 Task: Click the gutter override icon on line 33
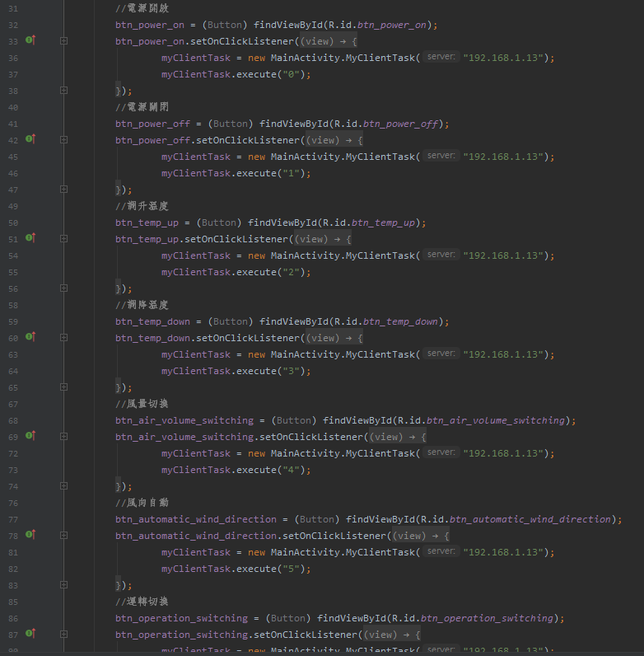pyautogui.click(x=30, y=40)
